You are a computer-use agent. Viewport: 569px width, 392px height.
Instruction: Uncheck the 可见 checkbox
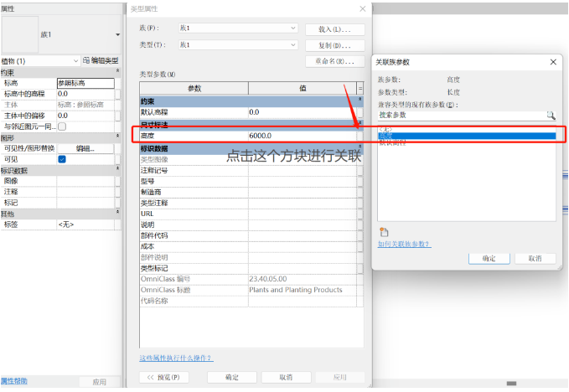point(62,159)
